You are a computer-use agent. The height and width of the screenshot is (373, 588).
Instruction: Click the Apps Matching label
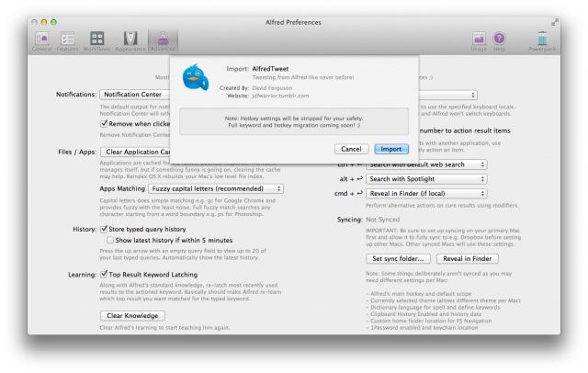pos(122,188)
